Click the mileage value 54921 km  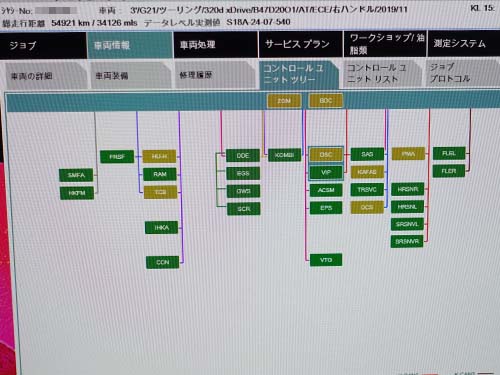[x=70, y=23]
